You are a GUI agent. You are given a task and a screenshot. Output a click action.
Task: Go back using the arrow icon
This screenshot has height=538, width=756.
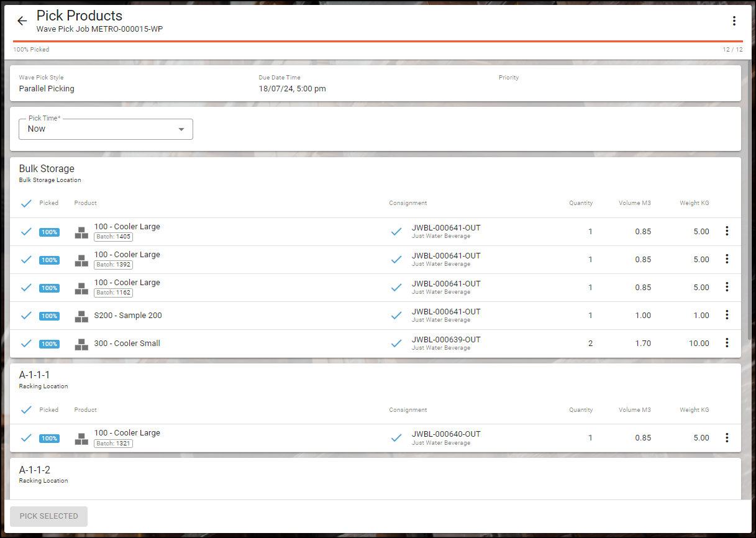pyautogui.click(x=22, y=21)
